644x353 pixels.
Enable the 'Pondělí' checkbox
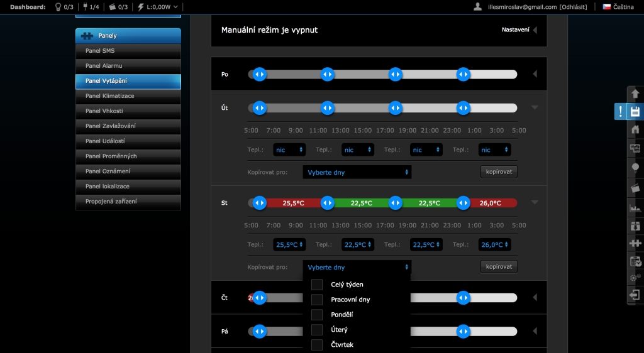click(x=317, y=315)
